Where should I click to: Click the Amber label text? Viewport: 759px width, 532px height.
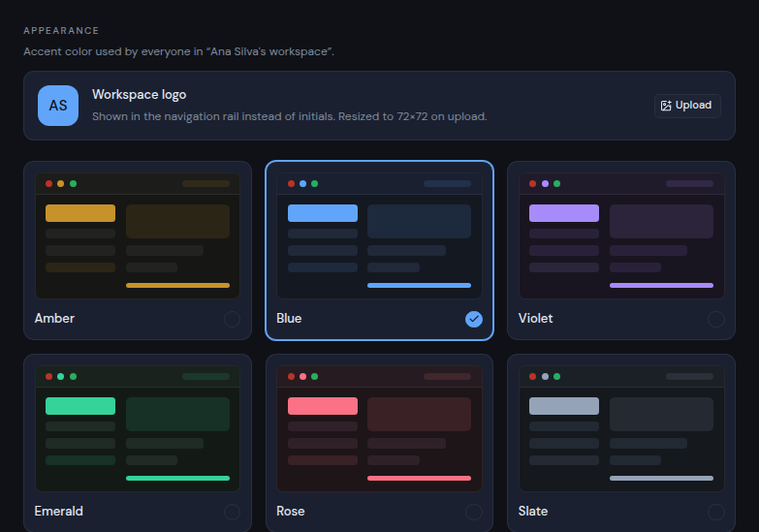[x=54, y=319]
